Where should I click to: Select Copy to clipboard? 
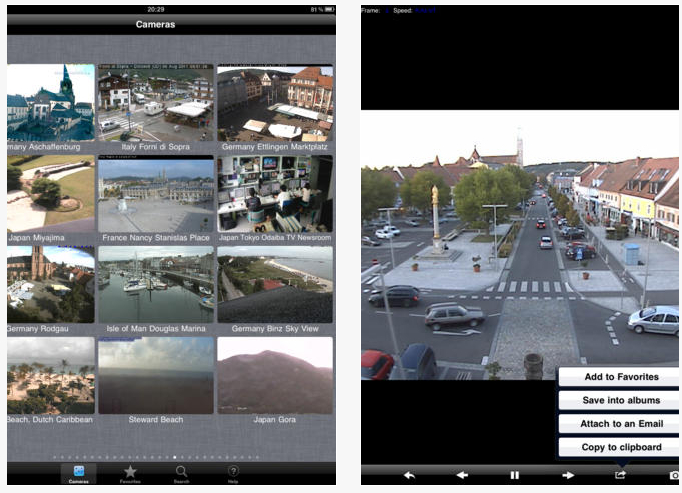click(619, 447)
